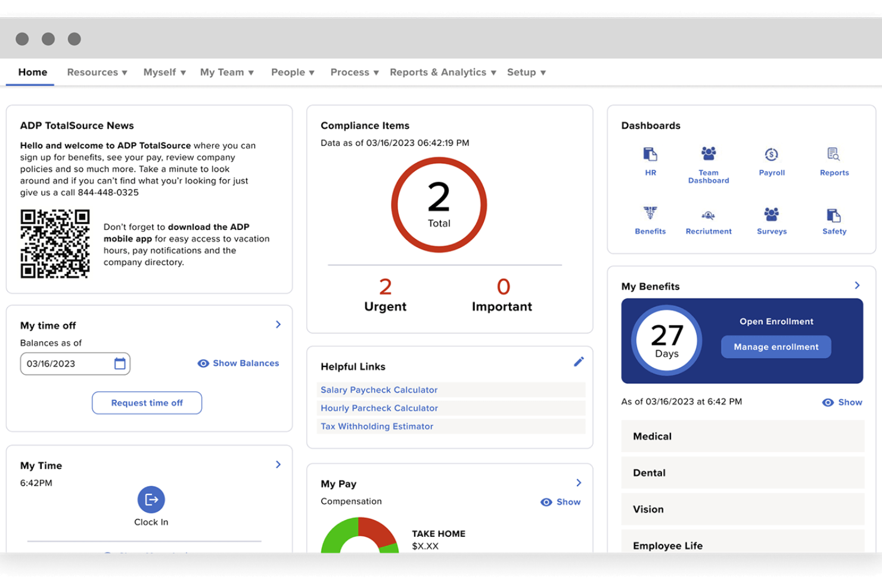The height and width of the screenshot is (588, 882).
Task: Show time off balances
Action: point(238,363)
